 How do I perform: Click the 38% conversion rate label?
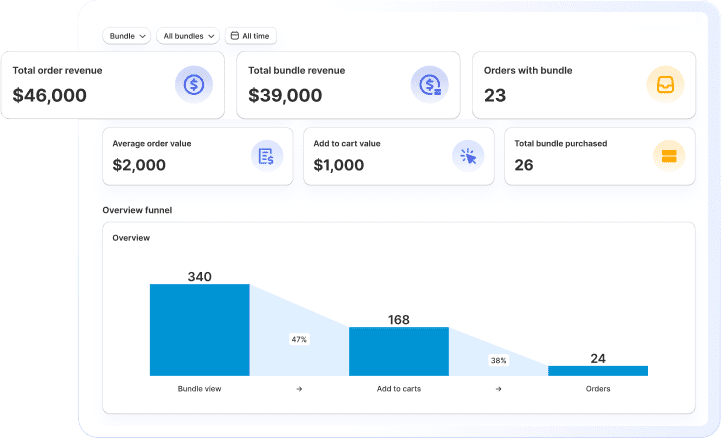498,360
